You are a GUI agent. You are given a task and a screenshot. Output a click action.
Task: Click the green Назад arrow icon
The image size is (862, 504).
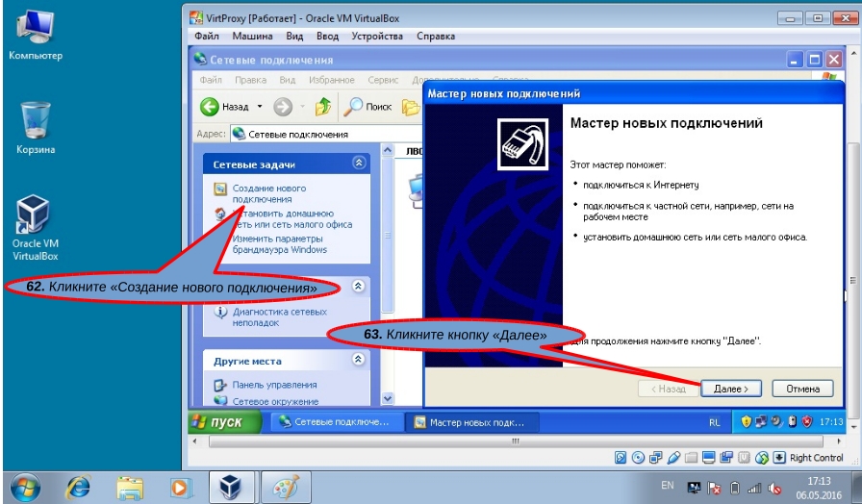point(210,107)
